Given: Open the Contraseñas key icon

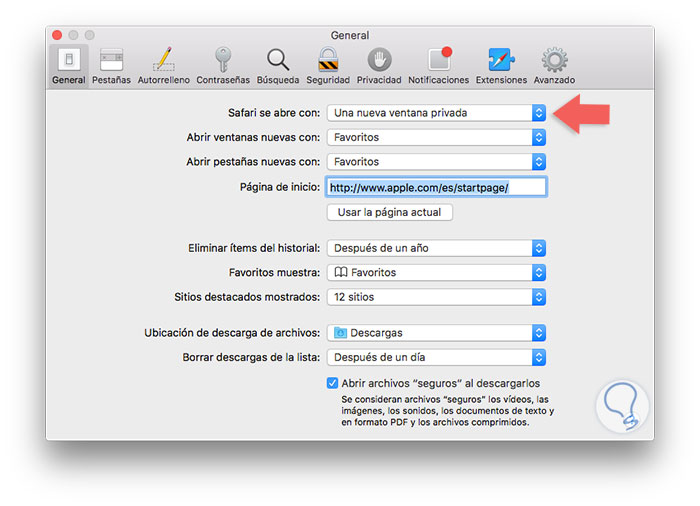Looking at the screenshot, I should [x=223, y=59].
